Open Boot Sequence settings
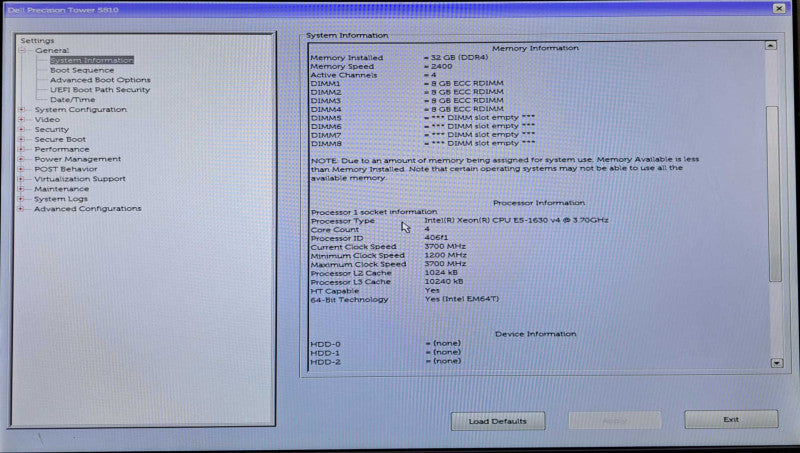The height and width of the screenshot is (453, 800). click(x=82, y=70)
